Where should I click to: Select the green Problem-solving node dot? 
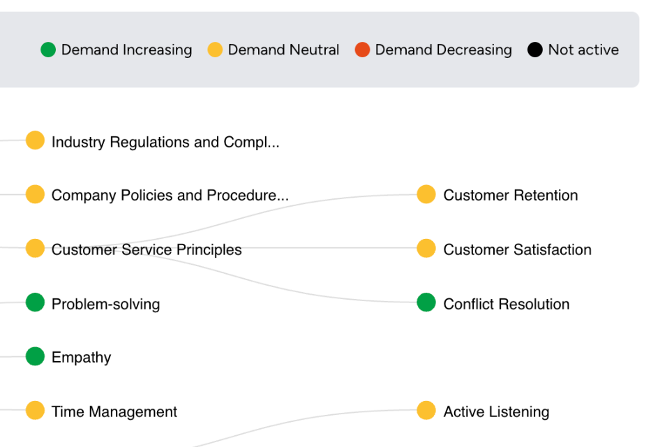pyautogui.click(x=35, y=302)
